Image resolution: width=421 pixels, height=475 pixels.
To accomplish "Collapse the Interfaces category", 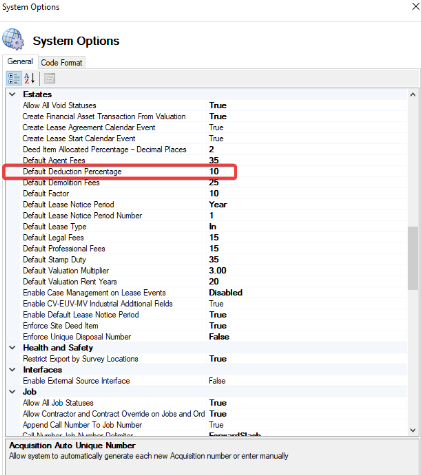I will (x=12, y=370).
